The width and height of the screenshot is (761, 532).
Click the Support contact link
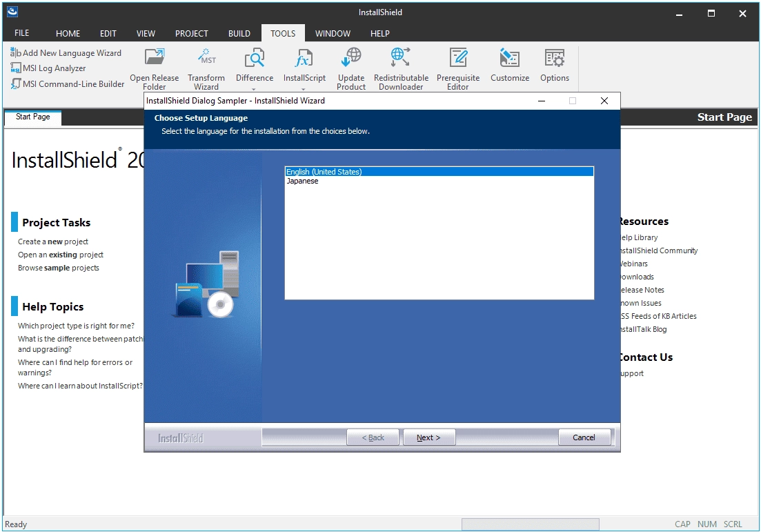tap(633, 373)
